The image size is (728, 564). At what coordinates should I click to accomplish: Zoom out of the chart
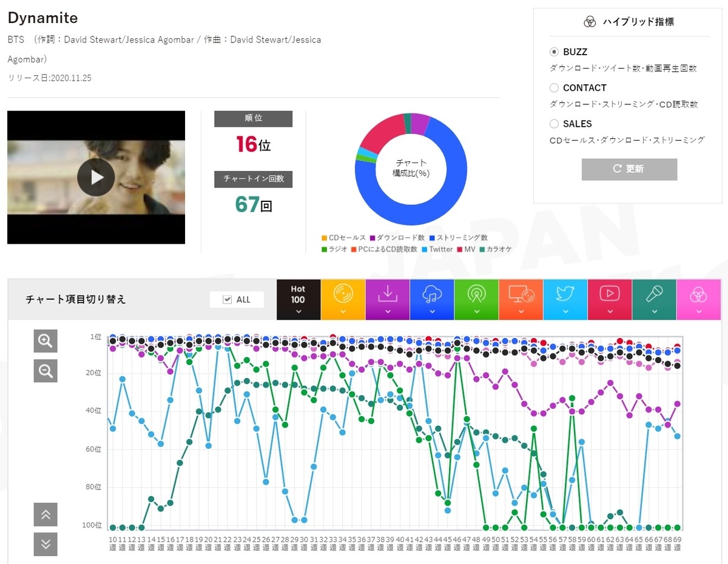point(45,370)
